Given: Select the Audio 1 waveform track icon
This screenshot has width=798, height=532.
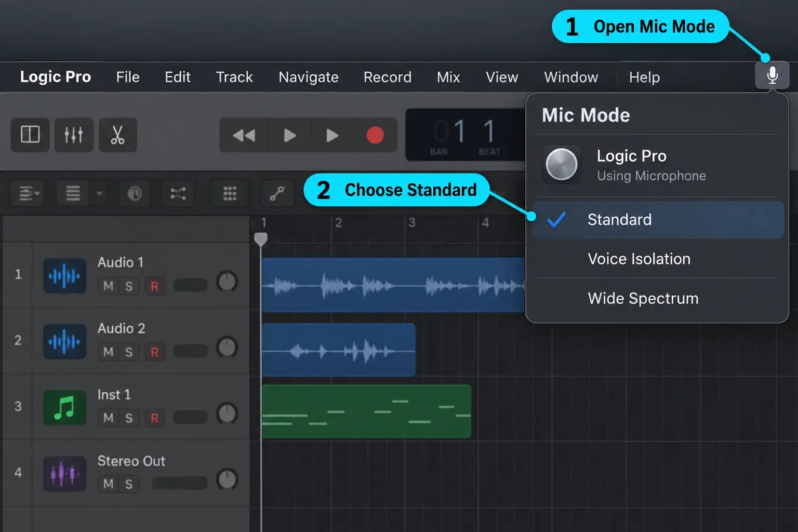Looking at the screenshot, I should 64,275.
